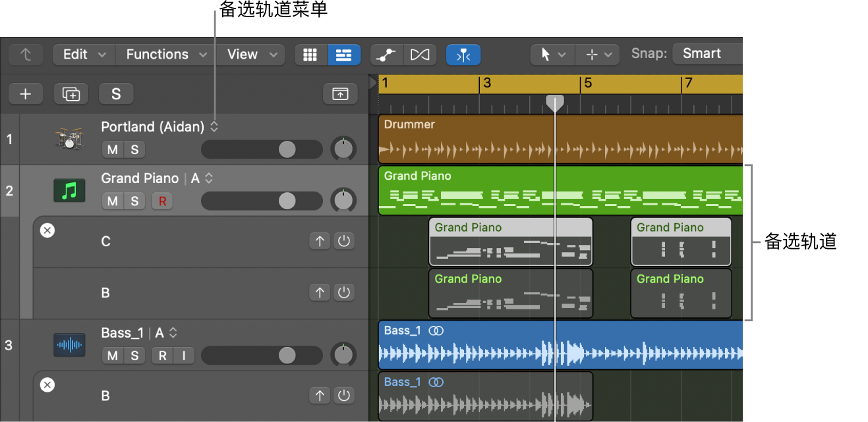Toggle the automation curve button
The width and height of the screenshot is (868, 422).
click(386, 55)
